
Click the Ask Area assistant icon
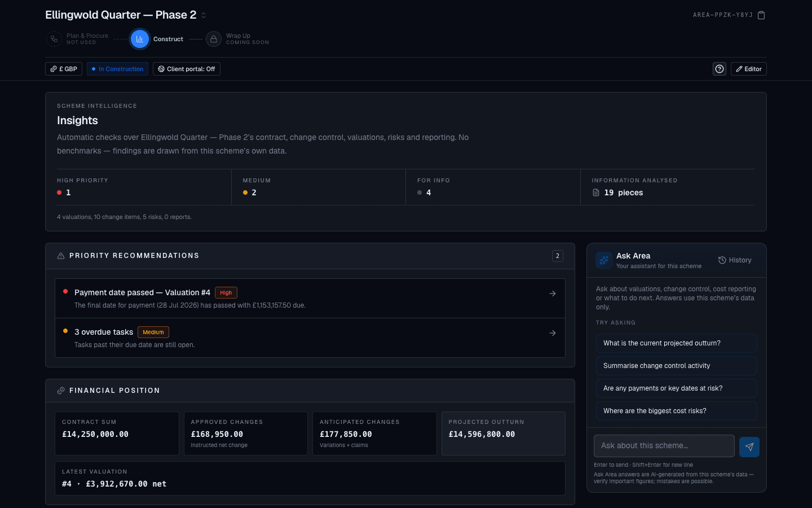point(604,260)
